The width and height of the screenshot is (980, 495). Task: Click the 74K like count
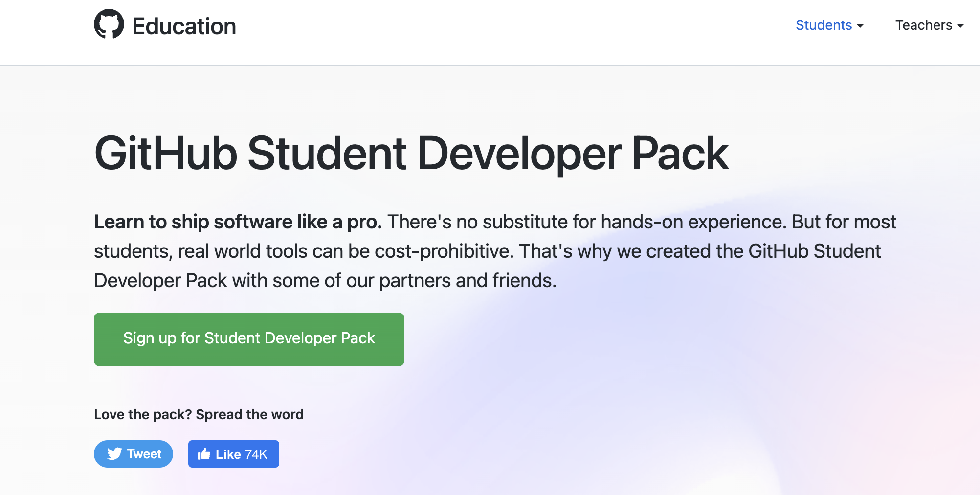(256, 454)
